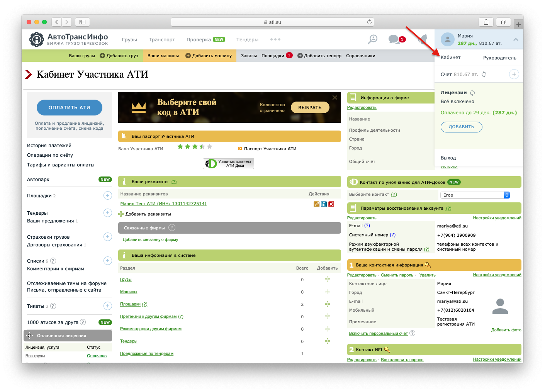Open Справочники section
Screen dimensions: 545x392
click(361, 56)
